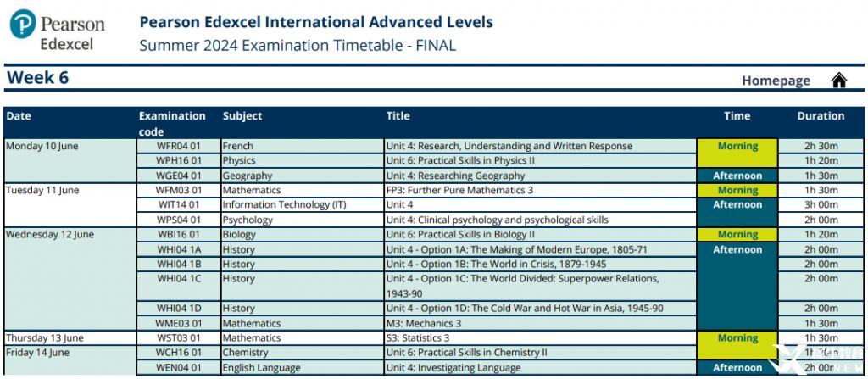Click the Thursday 13 June date cell
868x379 pixels.
pos(45,338)
